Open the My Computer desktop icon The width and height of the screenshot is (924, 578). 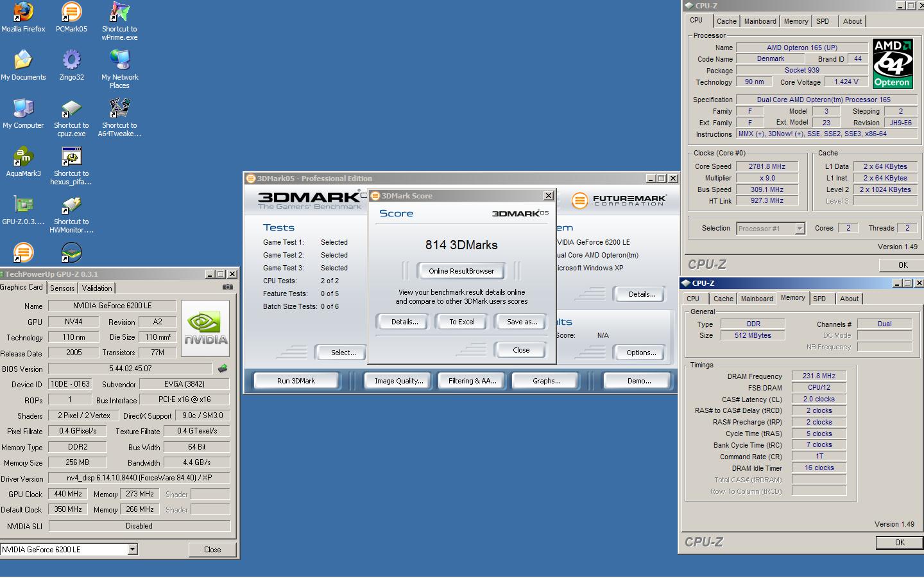click(x=23, y=108)
